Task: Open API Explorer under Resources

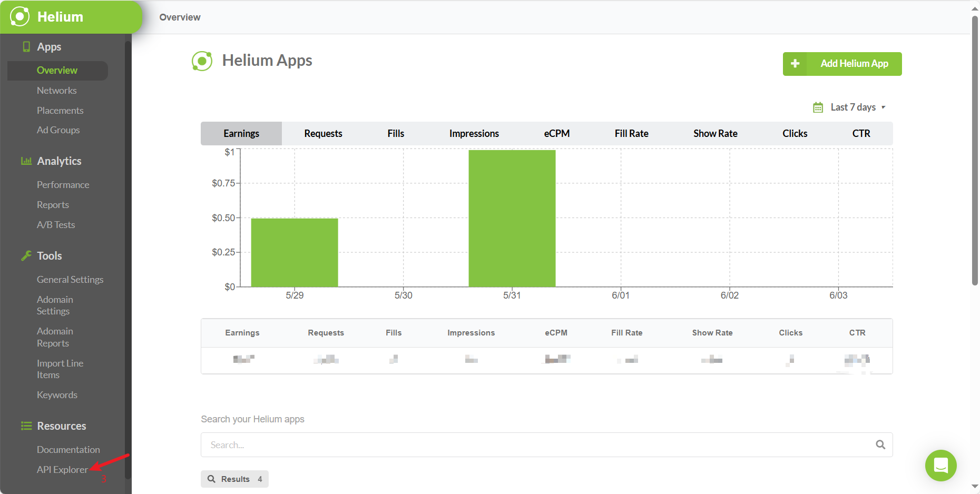Action: (x=62, y=469)
